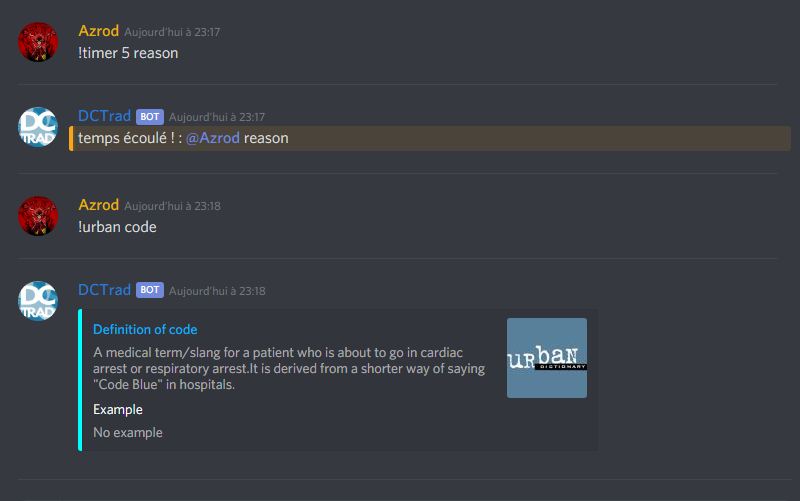The height and width of the screenshot is (501, 800).
Task: Click Azrod's avatar on the urban code message
Action: [x=38, y=216]
